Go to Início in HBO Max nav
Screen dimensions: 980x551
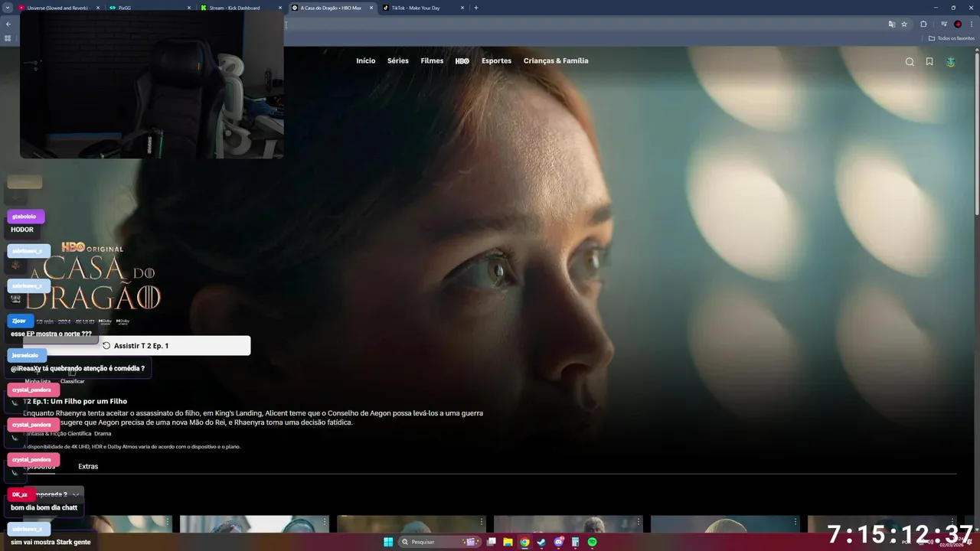point(366,60)
